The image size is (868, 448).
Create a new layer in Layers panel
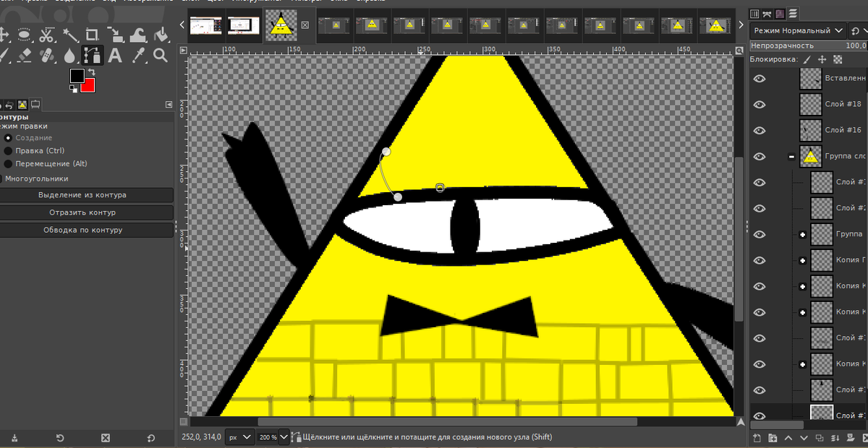[x=757, y=438]
